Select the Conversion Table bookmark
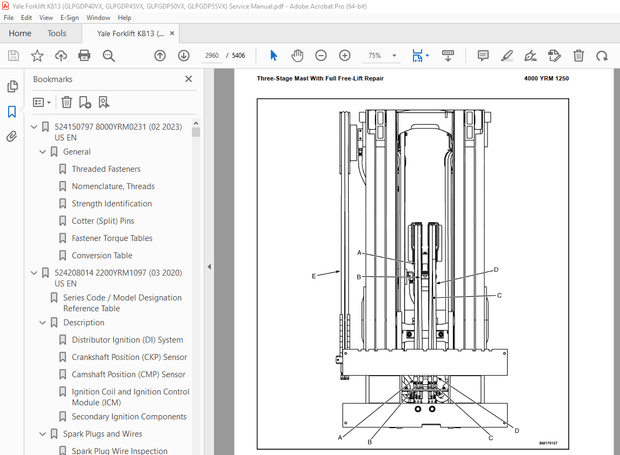Viewport: 620px width, 455px height. [102, 256]
